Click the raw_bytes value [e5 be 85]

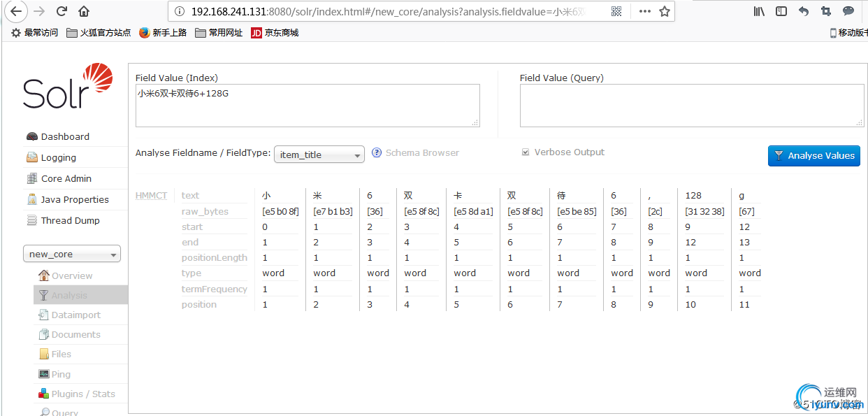577,211
